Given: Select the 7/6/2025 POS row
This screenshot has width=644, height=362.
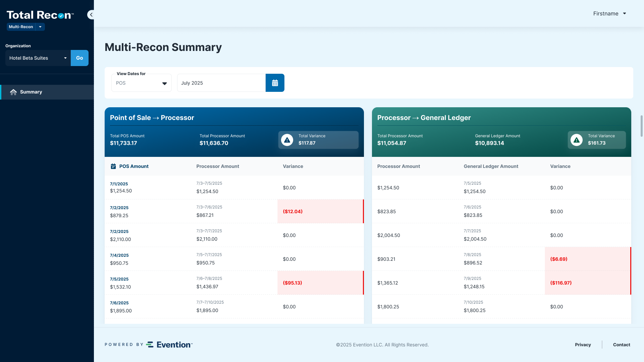Looking at the screenshot, I should (x=234, y=307).
